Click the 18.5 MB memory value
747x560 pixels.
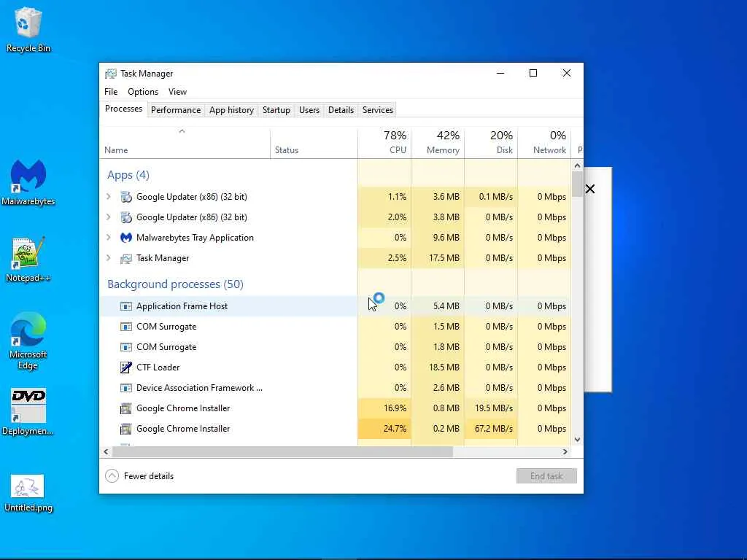[444, 367]
